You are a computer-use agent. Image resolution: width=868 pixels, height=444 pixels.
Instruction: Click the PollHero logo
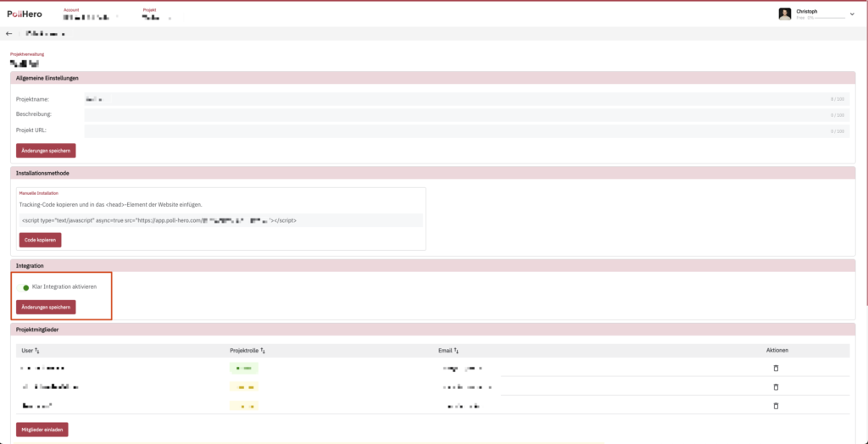25,14
